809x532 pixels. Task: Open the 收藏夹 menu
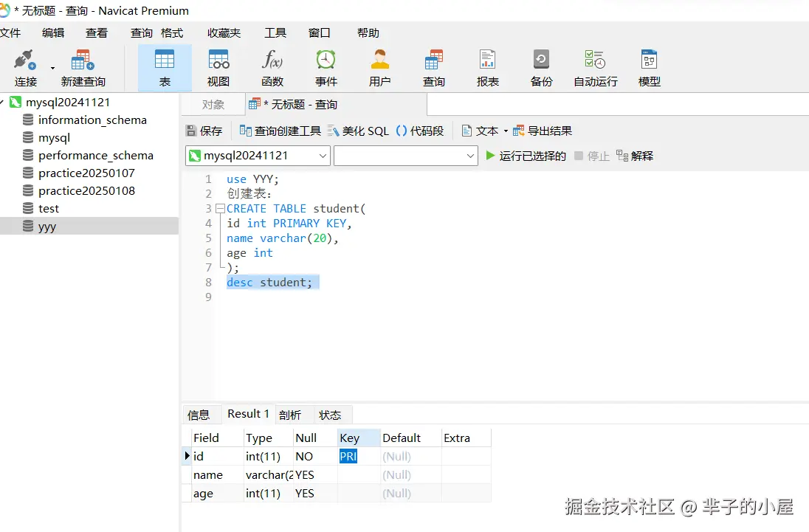pos(224,33)
